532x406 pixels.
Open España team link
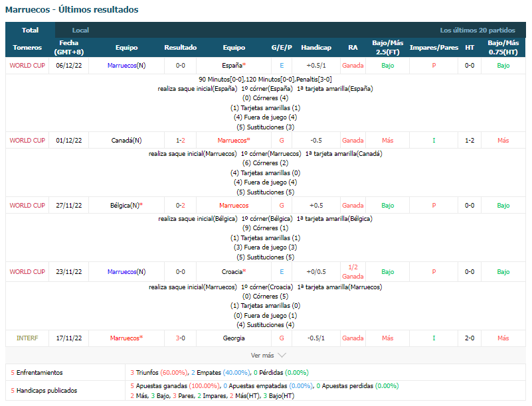[232, 66]
